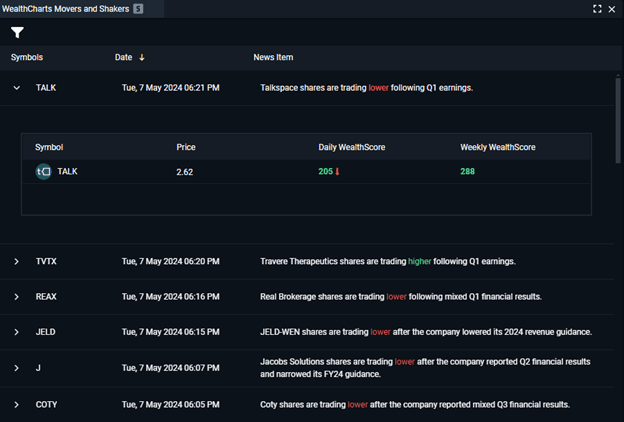The height and width of the screenshot is (422, 624).
Task: Click the Weekly WealthScore header
Action: click(498, 147)
